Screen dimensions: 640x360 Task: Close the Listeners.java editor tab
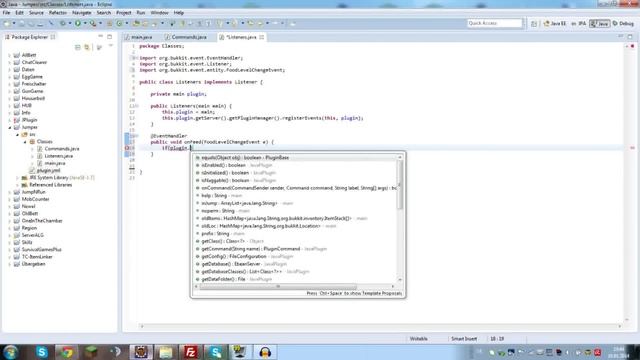click(262, 37)
